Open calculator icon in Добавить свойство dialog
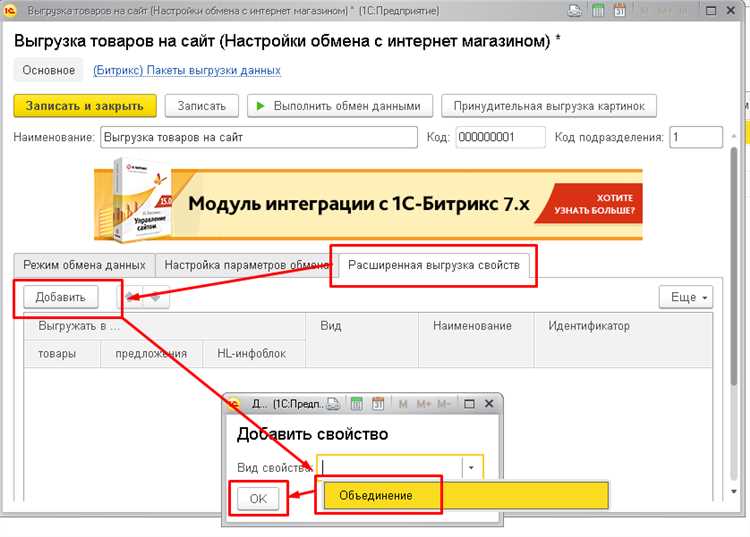 [357, 404]
